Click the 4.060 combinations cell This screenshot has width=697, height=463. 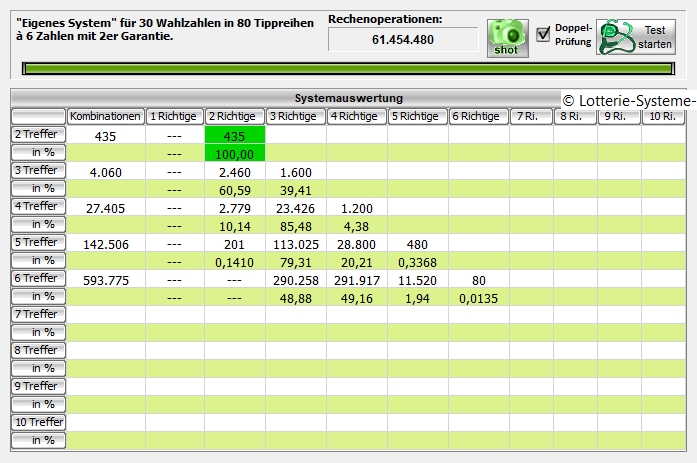(x=105, y=172)
